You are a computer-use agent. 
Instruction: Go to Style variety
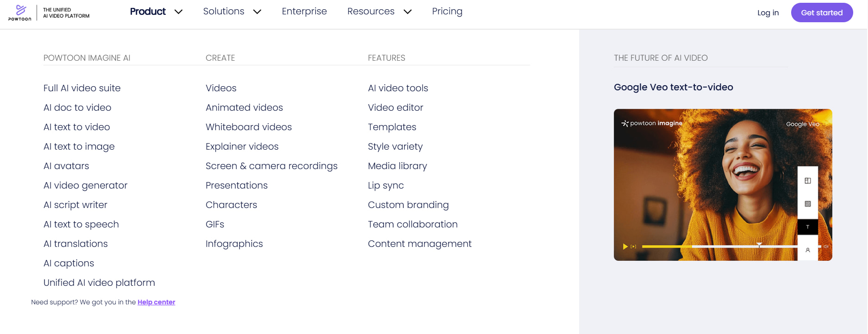click(395, 146)
